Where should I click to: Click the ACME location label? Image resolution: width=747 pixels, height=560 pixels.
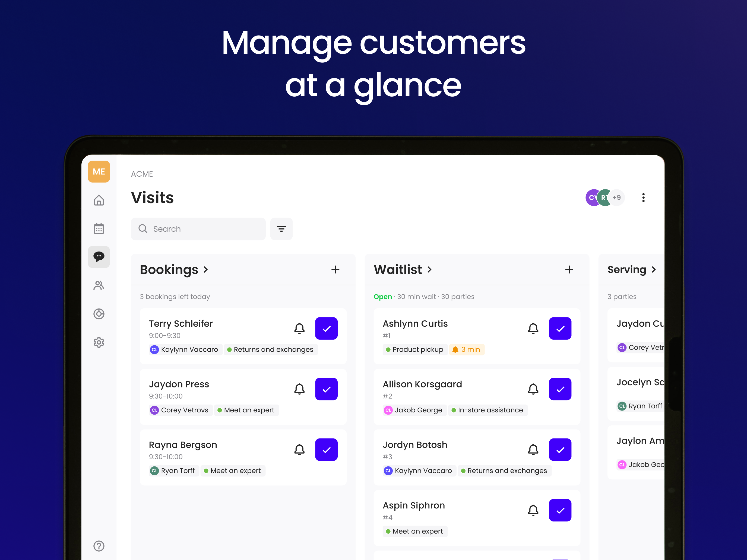click(142, 174)
